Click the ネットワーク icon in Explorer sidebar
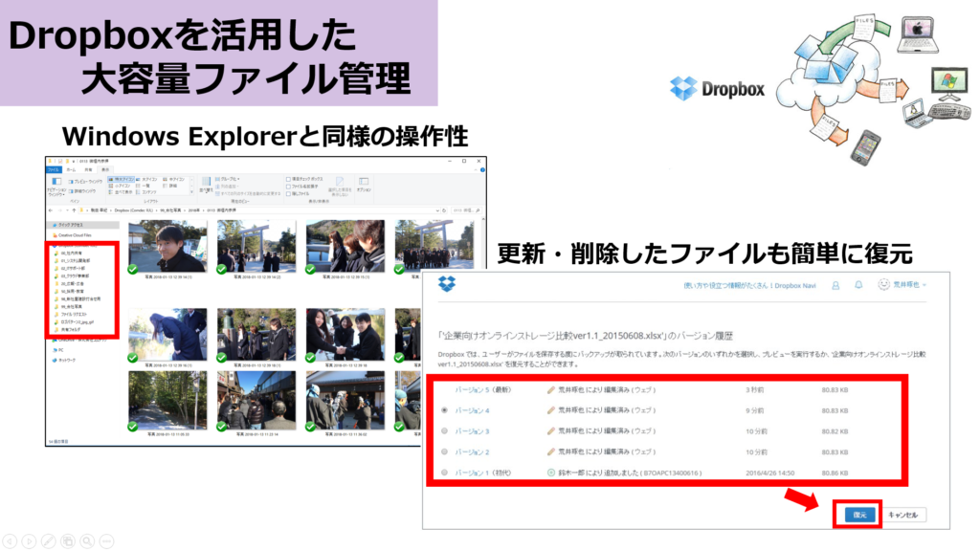This screenshot has height=551, width=980. coord(55,361)
